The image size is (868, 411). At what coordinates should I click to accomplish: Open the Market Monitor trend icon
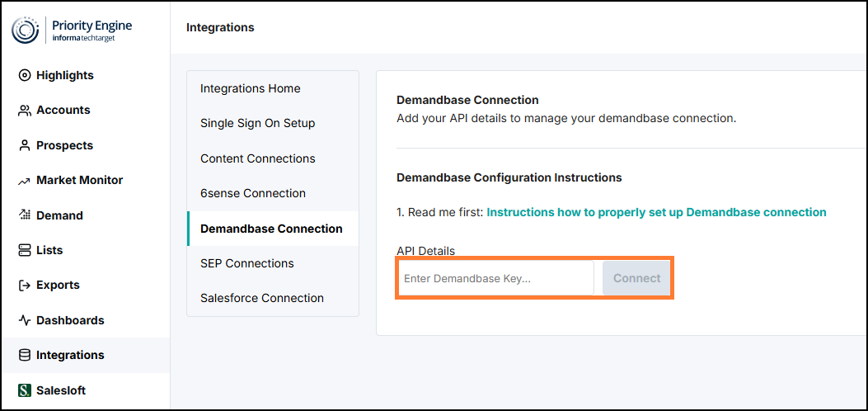(x=25, y=181)
